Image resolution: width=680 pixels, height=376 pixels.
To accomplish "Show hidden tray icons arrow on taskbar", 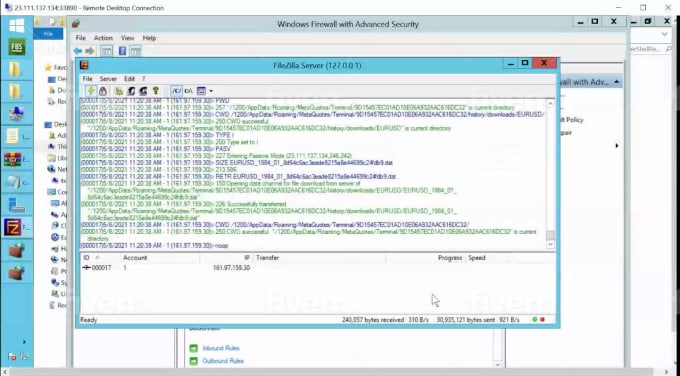I will [x=24, y=342].
